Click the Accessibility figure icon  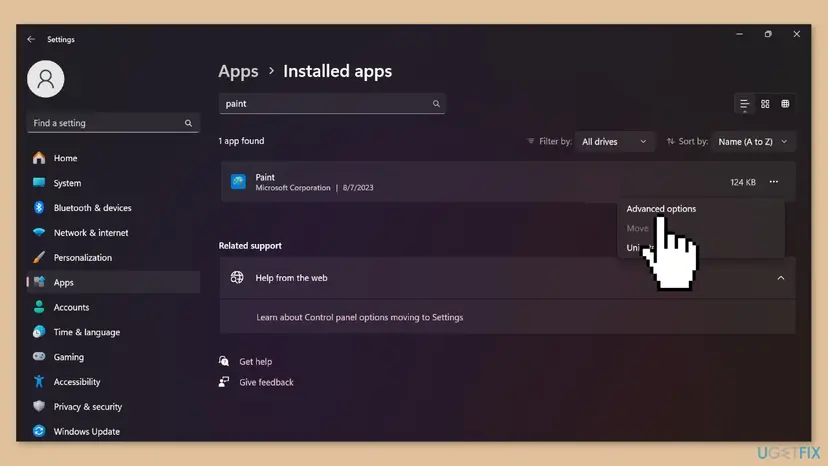[39, 381]
